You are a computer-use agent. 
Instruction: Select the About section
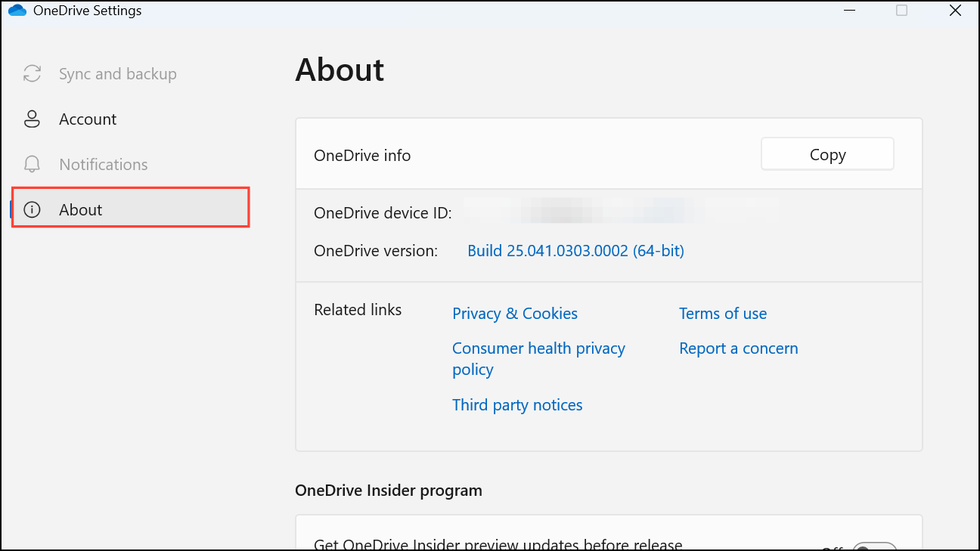tap(81, 209)
